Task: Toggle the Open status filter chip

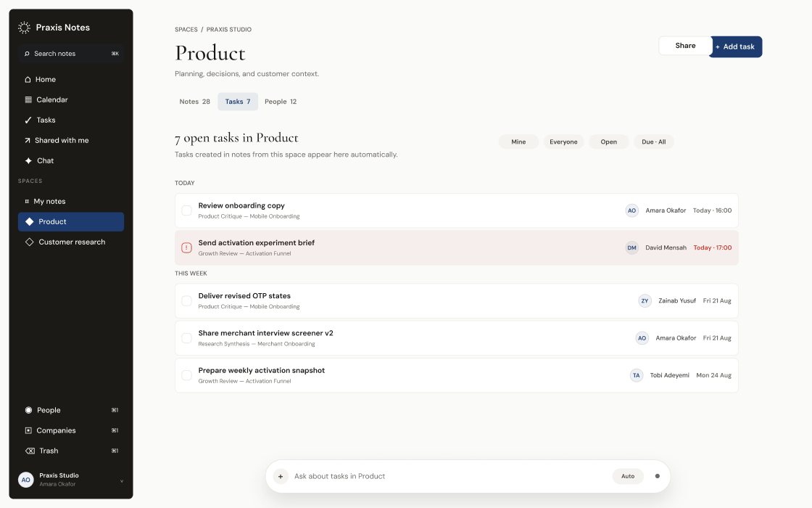Action: point(608,142)
